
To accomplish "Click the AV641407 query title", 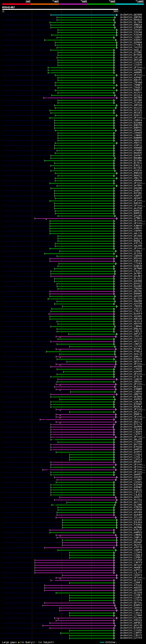I will (x=8, y=8).
